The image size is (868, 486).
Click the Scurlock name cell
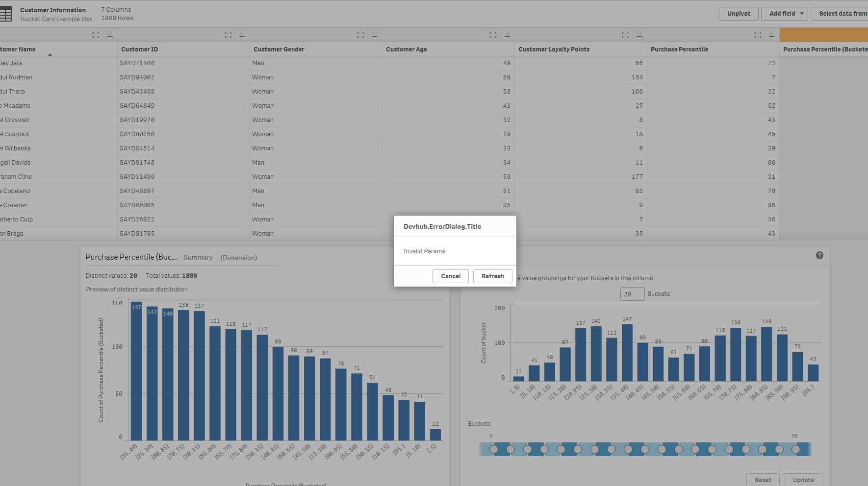tap(58, 134)
